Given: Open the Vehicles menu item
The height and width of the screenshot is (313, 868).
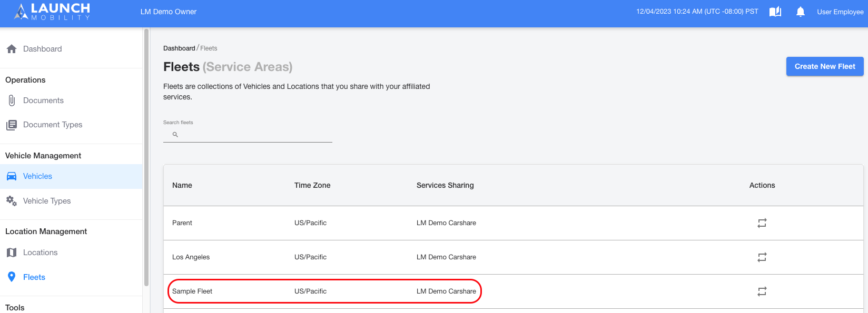Looking at the screenshot, I should pyautogui.click(x=71, y=176).
